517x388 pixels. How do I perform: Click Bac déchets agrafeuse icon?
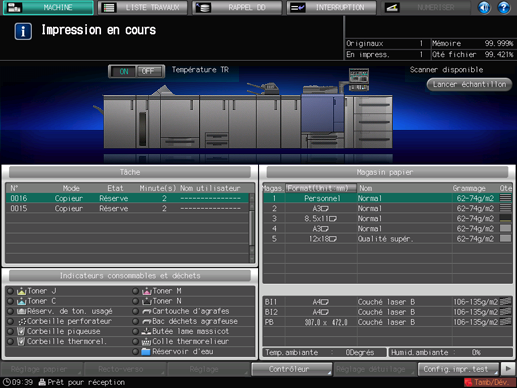coord(147,322)
